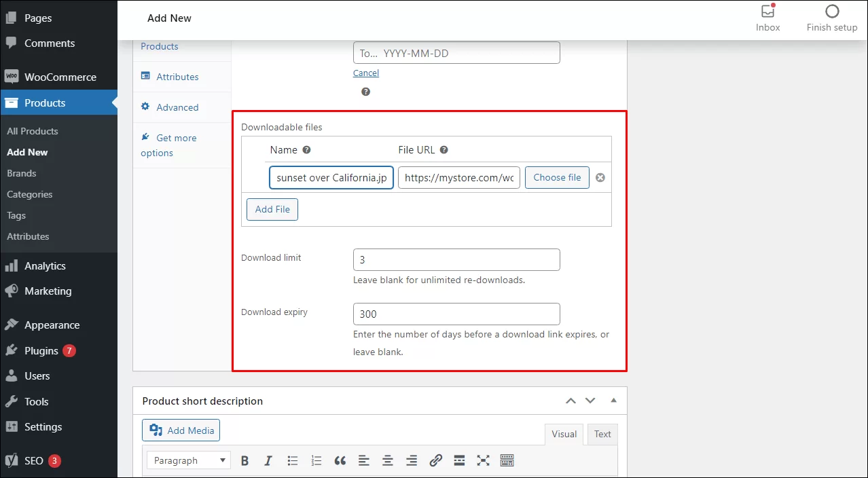Apply italic formatting in the editor toolbar

pos(268,460)
